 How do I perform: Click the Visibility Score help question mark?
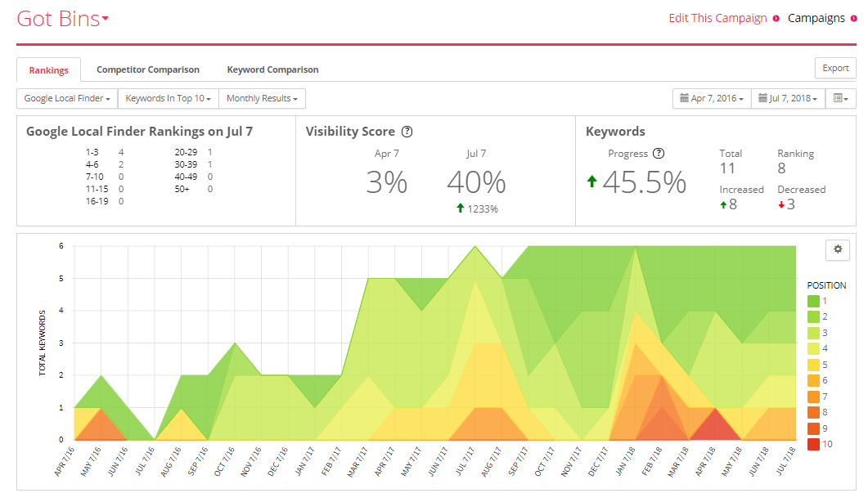coord(407,132)
